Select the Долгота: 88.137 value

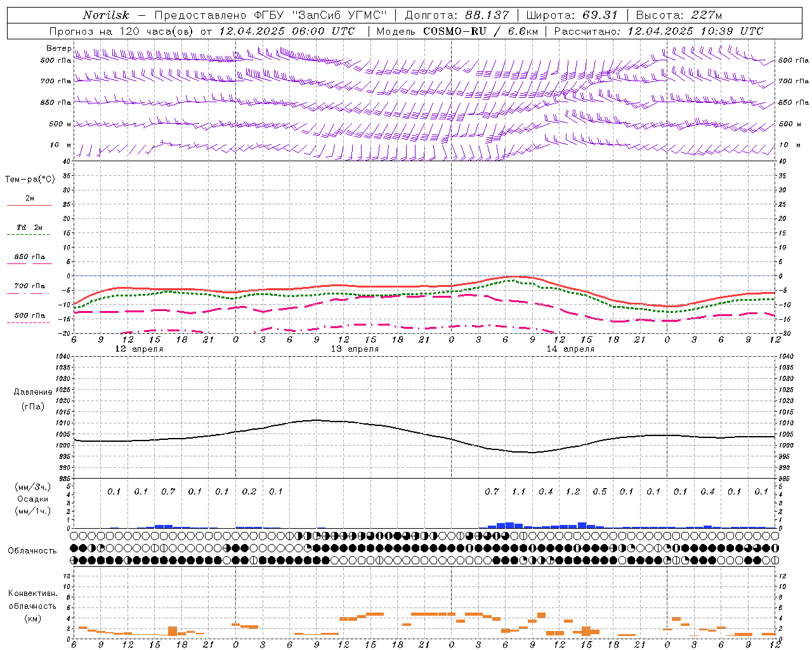click(x=456, y=15)
